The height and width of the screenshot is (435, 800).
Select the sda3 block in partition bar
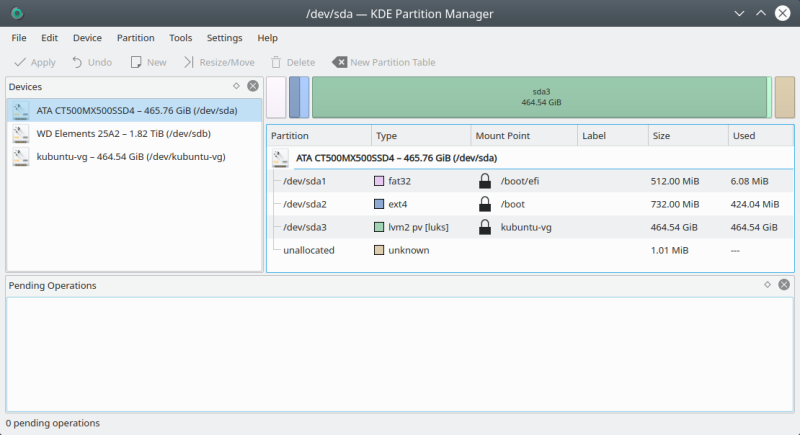pos(541,97)
